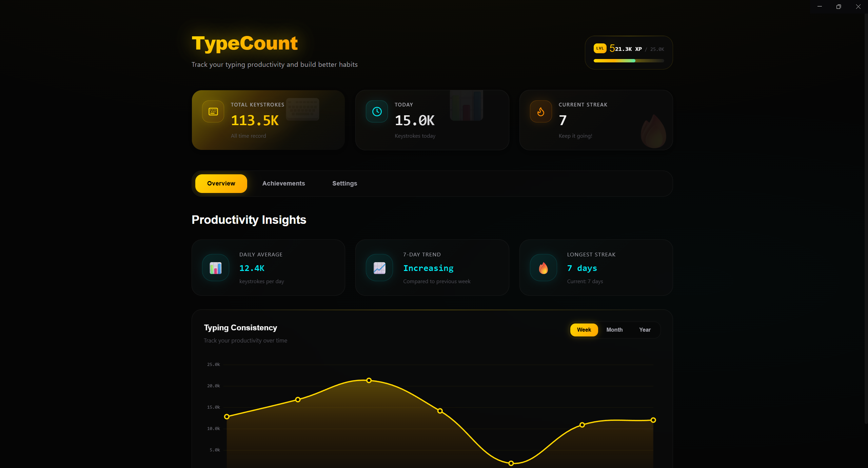Click the Productivity Insights section header
The width and height of the screenshot is (868, 468).
(249, 220)
